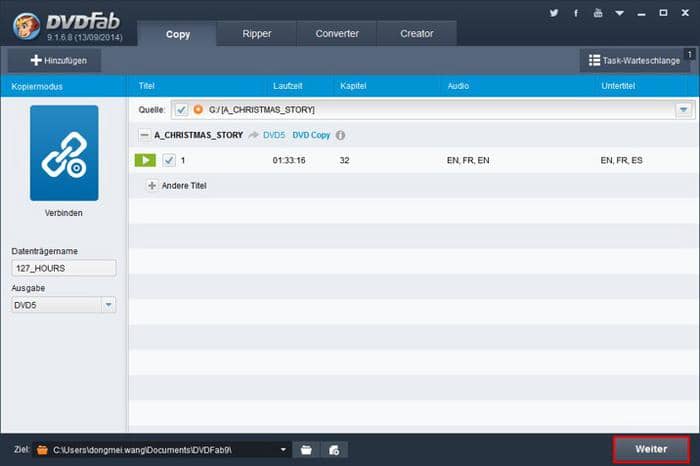This screenshot has height=466, width=700.
Task: Close the DVDFab window
Action: (x=685, y=13)
